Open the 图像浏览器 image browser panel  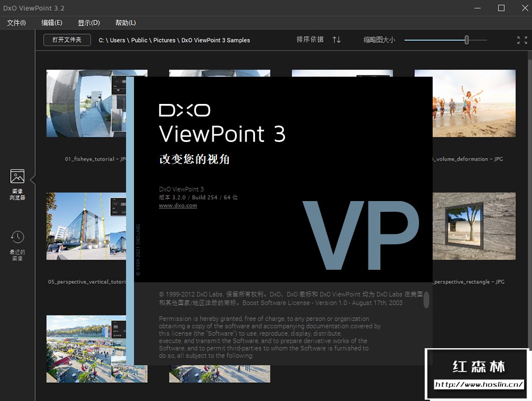tap(17, 185)
